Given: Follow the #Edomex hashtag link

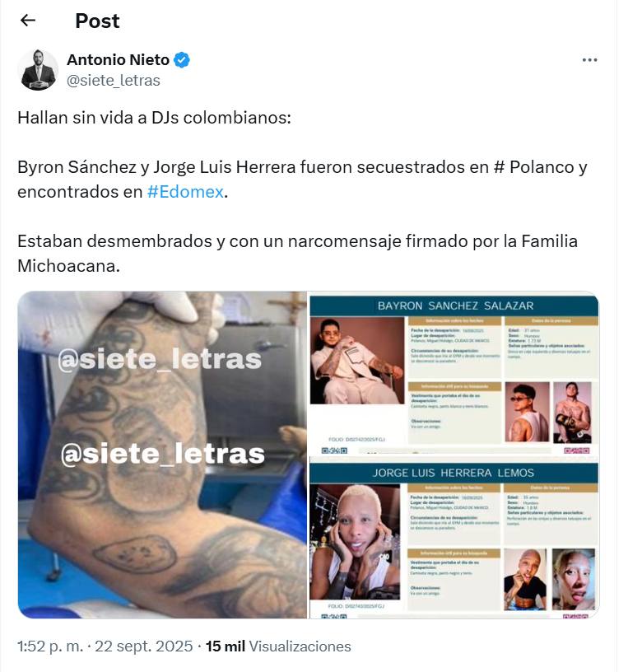Looking at the screenshot, I should [x=185, y=192].
